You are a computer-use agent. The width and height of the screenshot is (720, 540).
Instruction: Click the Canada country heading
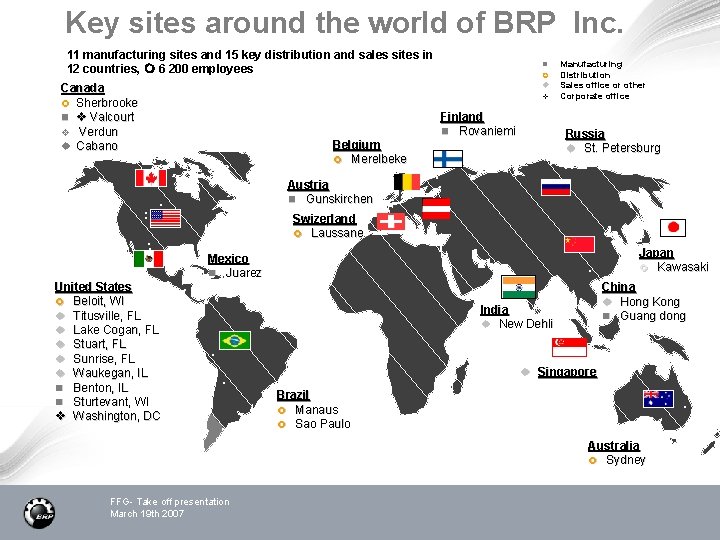coord(83,88)
